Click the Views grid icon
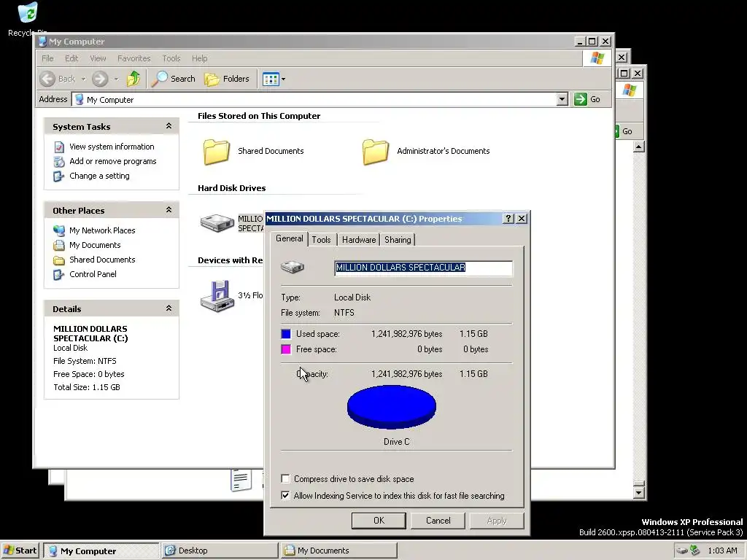Image resolution: width=747 pixels, height=560 pixels. [271, 79]
